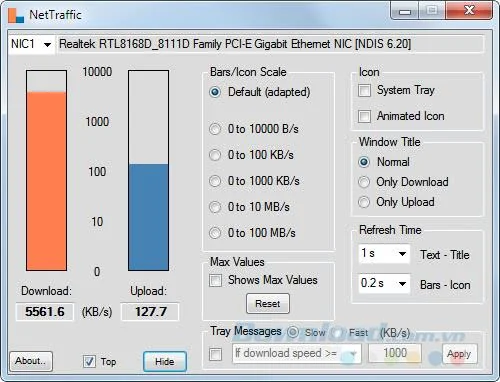
Task: Enable the System Tray icon checkbox
Action: [364, 90]
